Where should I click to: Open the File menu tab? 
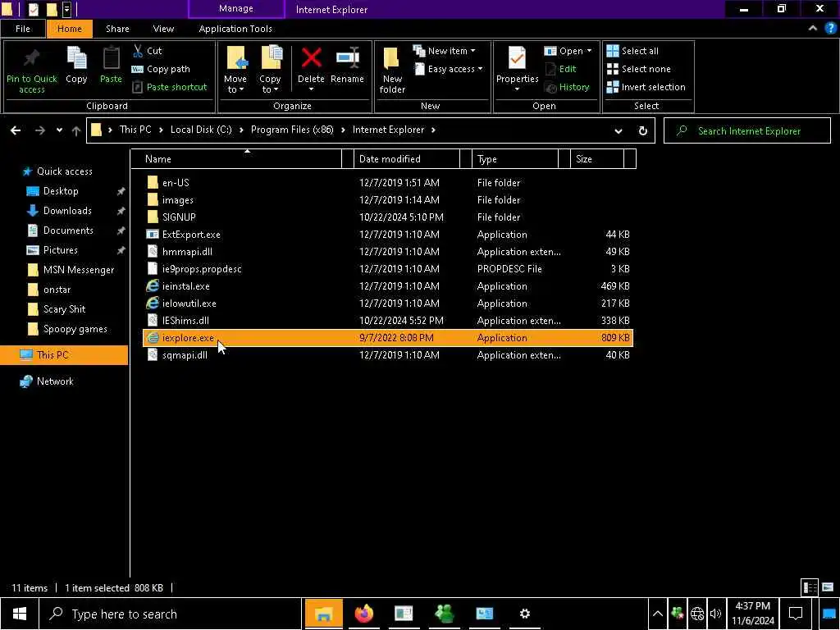23,29
